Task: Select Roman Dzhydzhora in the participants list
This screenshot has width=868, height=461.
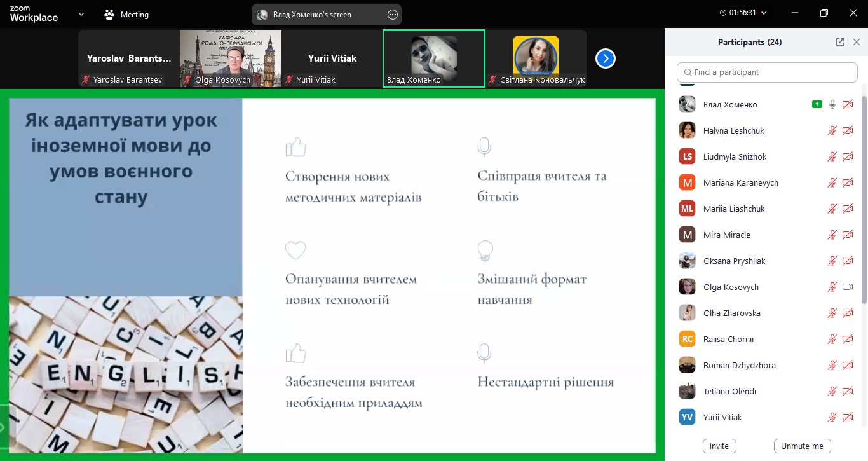Action: 739,365
